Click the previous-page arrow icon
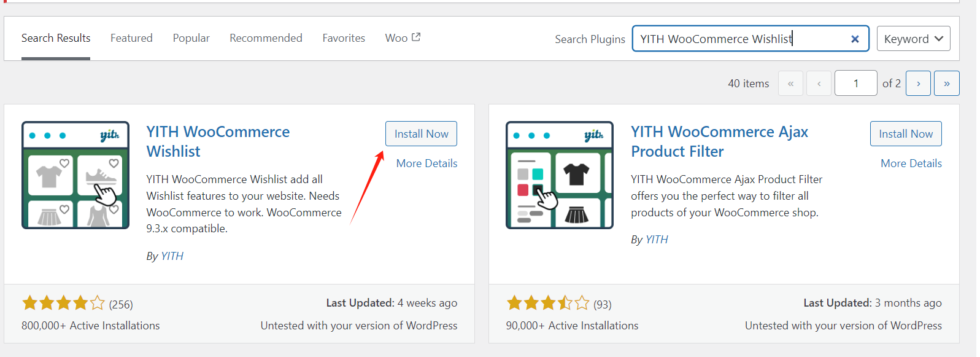The height and width of the screenshot is (357, 980). tap(819, 83)
